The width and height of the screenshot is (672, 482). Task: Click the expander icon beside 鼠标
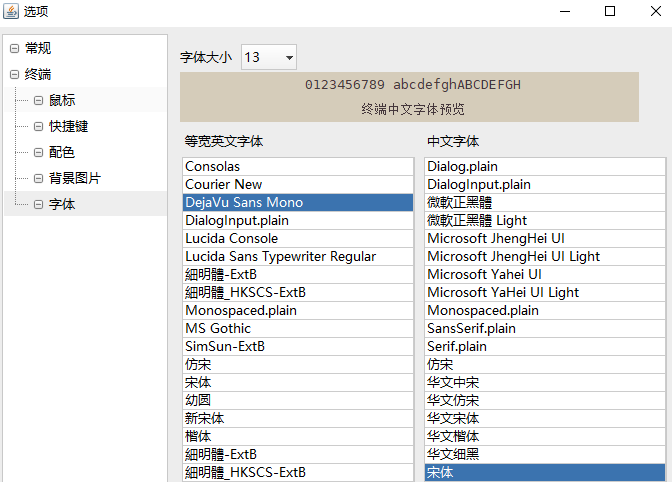tap(39, 100)
